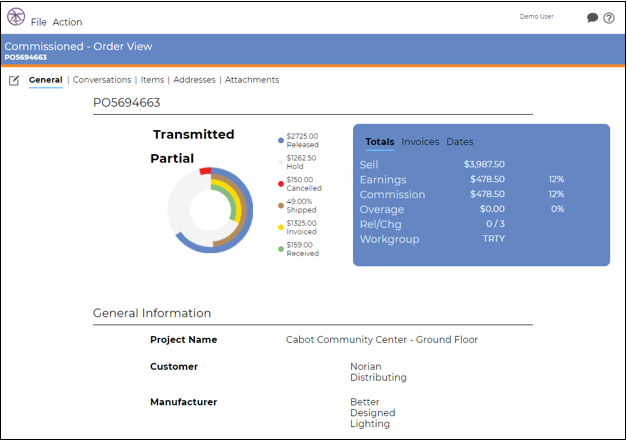Click the blue Released legend dot
Image resolution: width=627 pixels, height=441 pixels.
281,140
